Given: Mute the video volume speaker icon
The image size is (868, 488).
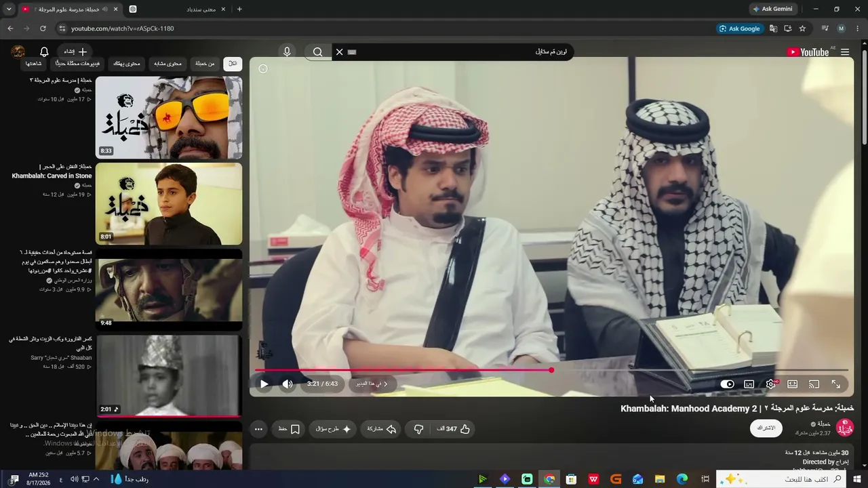Looking at the screenshot, I should [x=288, y=384].
